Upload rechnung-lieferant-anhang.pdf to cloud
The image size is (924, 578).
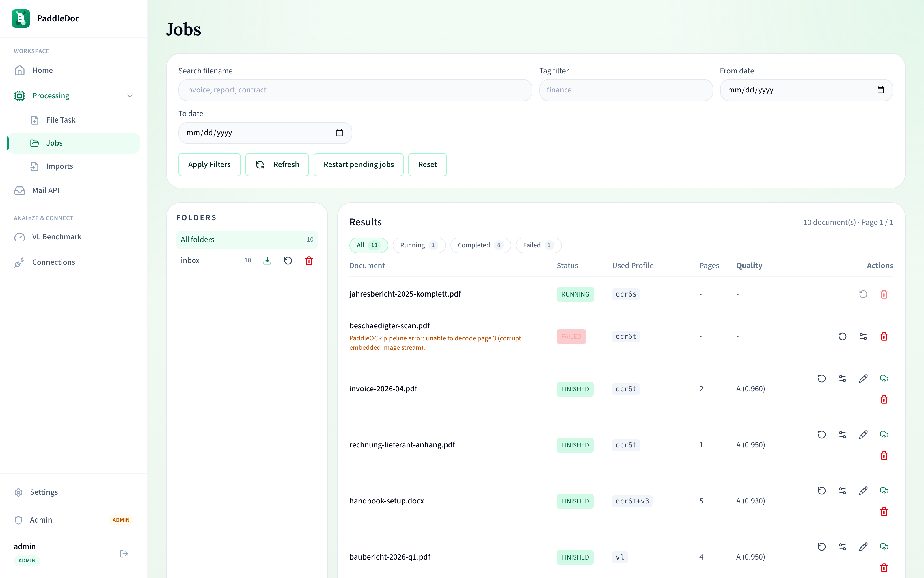tap(884, 435)
